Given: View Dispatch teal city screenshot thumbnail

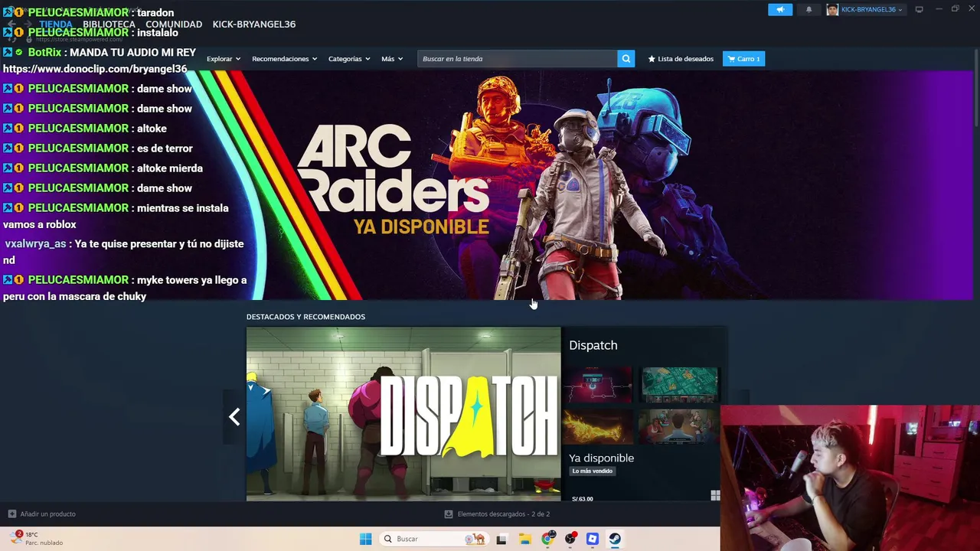Looking at the screenshot, I should pos(680,384).
